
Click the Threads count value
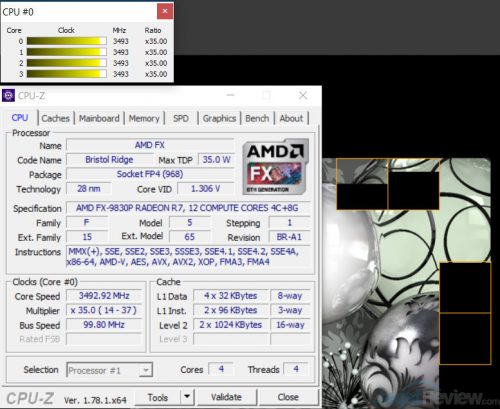296,369
